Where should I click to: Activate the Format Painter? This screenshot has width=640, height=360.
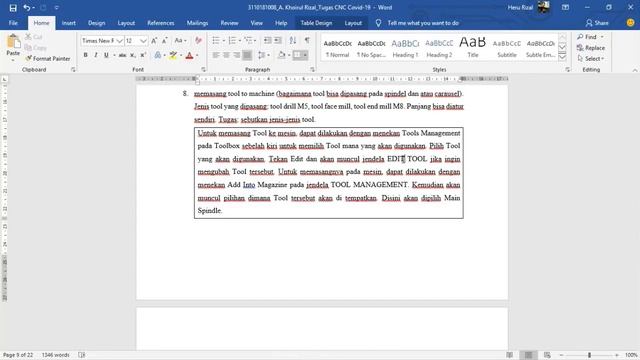click(x=48, y=59)
